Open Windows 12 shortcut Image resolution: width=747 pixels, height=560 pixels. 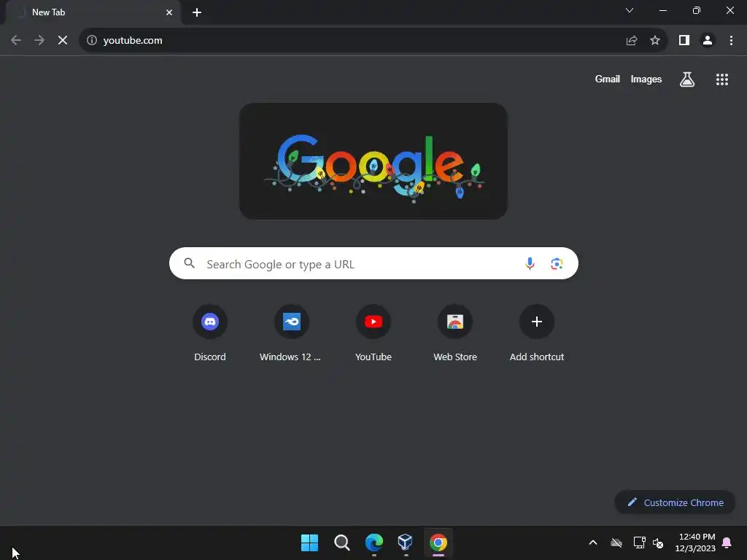(292, 333)
